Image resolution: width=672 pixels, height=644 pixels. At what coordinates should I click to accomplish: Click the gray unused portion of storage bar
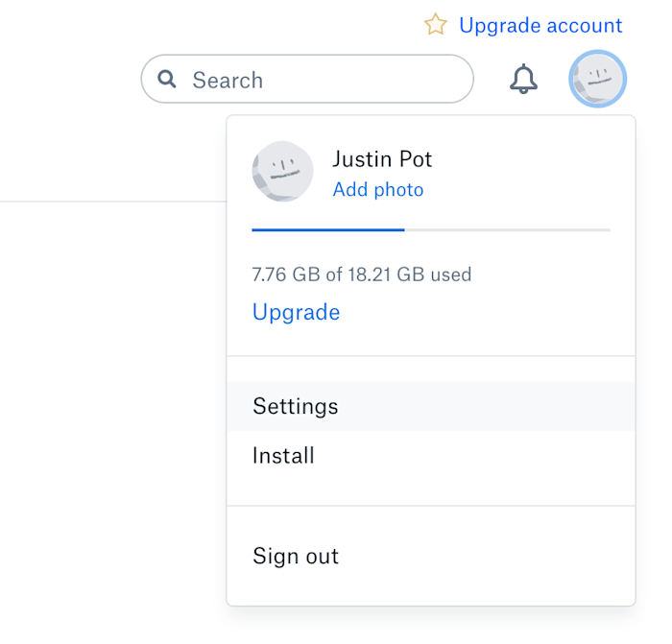[x=508, y=230]
